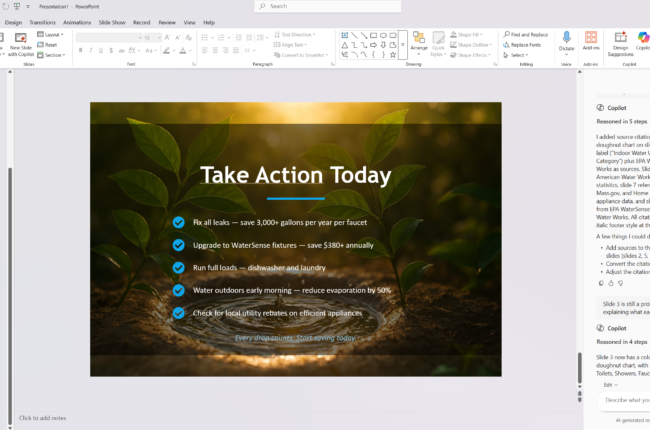Click the Dictate microphone icon
This screenshot has height=430, width=650.
coord(567,39)
